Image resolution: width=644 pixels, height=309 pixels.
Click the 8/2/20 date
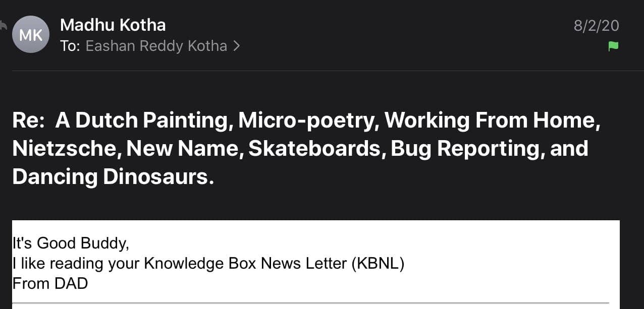coord(596,25)
